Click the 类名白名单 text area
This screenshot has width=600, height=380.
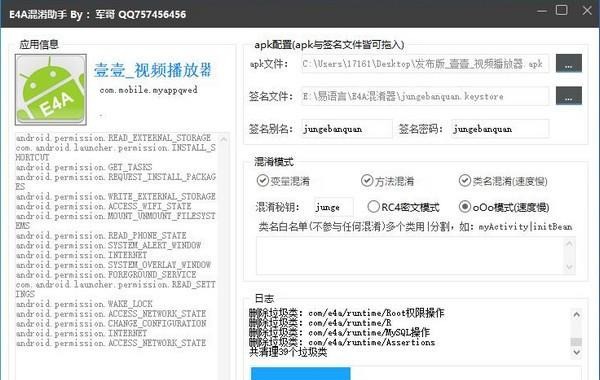(x=410, y=256)
